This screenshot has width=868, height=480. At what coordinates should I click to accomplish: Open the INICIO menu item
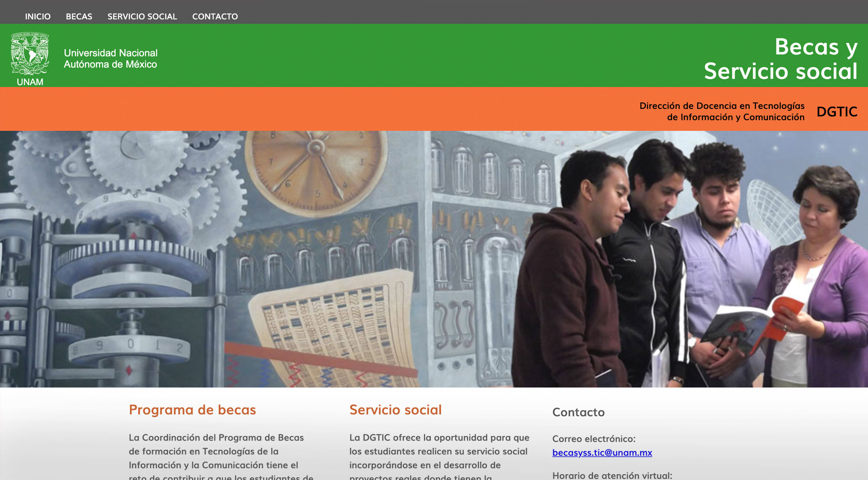(x=38, y=17)
